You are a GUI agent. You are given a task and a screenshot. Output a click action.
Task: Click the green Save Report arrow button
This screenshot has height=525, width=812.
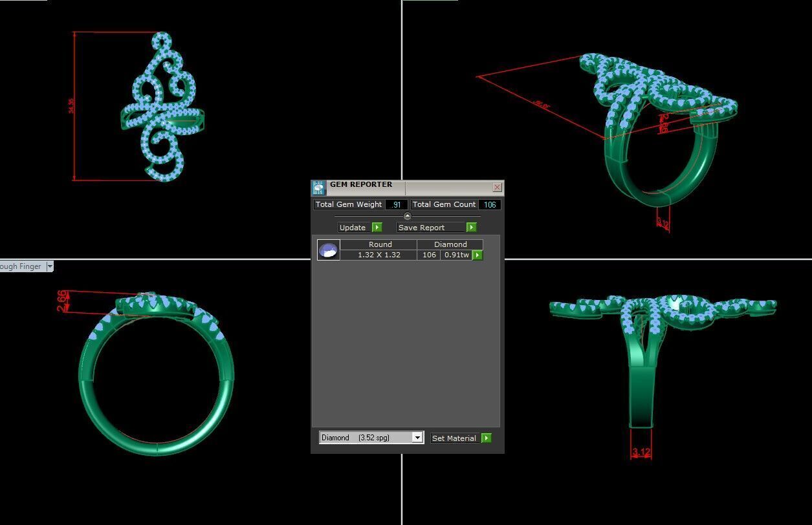point(472,228)
